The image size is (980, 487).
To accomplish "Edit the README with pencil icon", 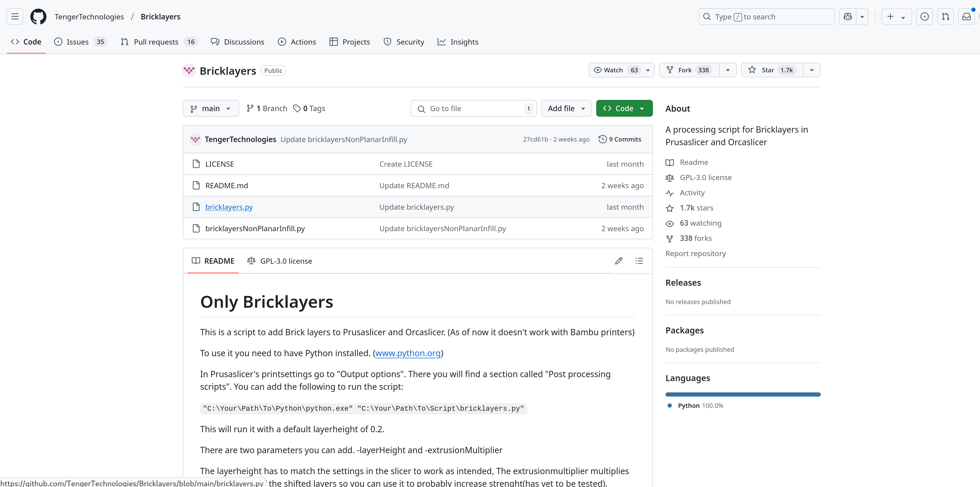I will pos(619,261).
